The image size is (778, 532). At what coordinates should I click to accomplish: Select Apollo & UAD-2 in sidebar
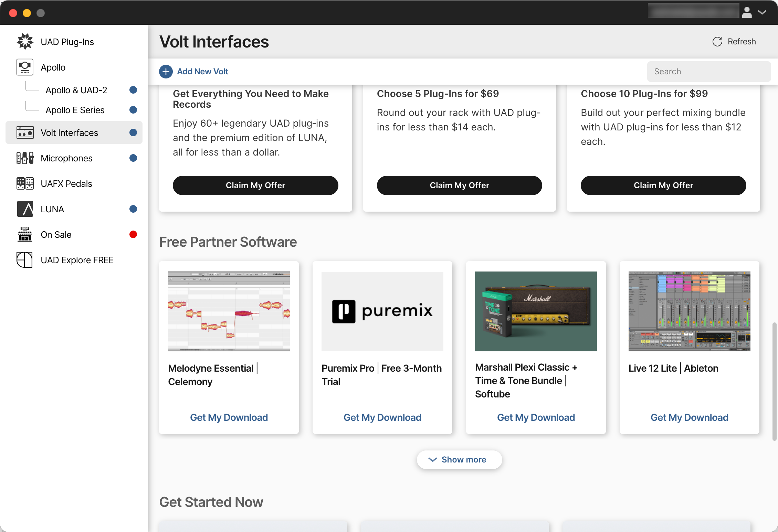[76, 90]
